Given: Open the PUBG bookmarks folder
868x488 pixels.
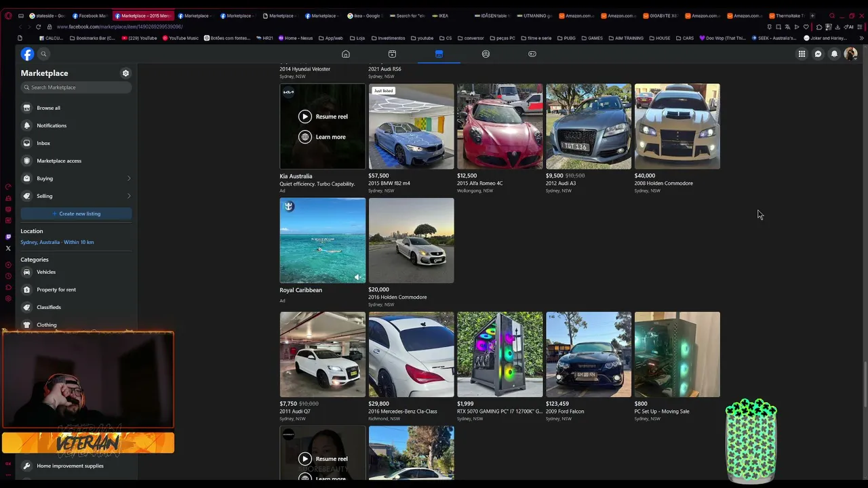Looking at the screenshot, I should point(566,38).
